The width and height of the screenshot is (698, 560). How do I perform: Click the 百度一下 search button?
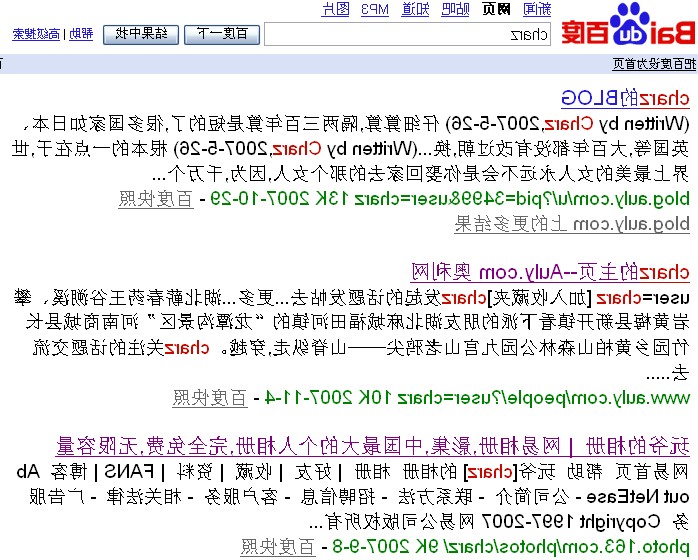tap(222, 34)
